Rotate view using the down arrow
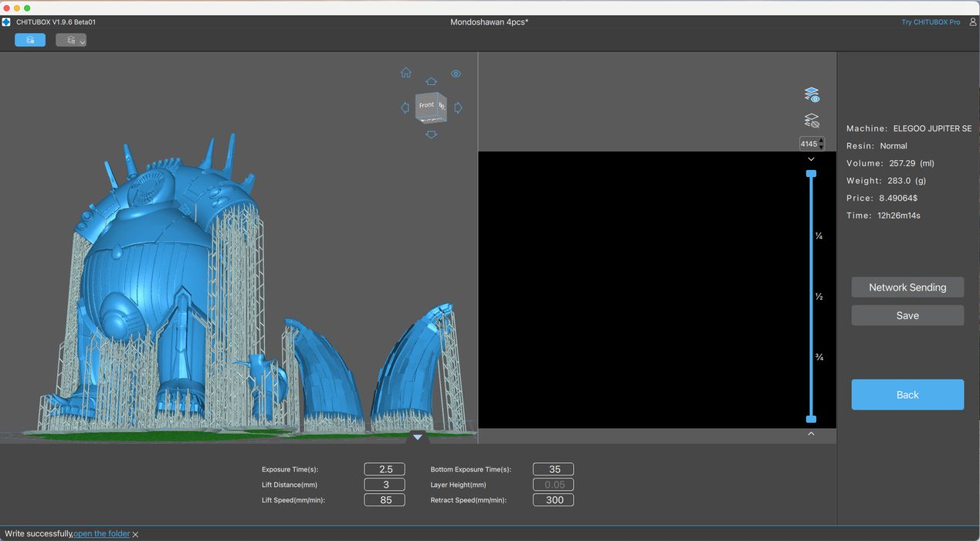980x541 pixels. click(x=431, y=134)
